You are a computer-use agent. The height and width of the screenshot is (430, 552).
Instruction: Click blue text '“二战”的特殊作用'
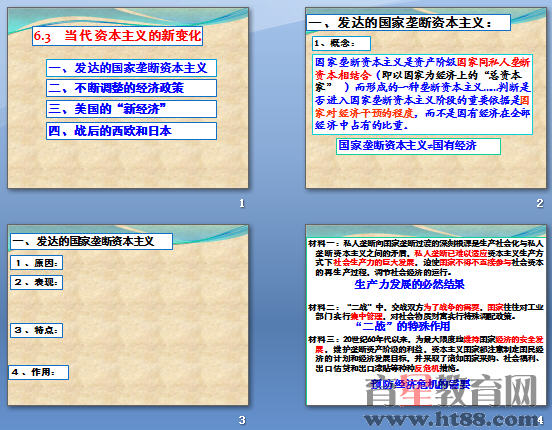click(x=403, y=326)
